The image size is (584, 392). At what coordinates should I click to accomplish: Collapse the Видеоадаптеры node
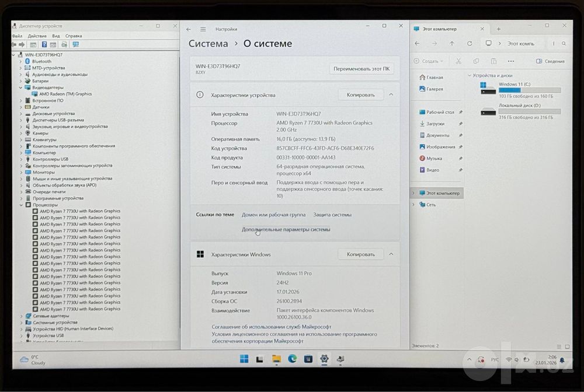[x=21, y=87]
